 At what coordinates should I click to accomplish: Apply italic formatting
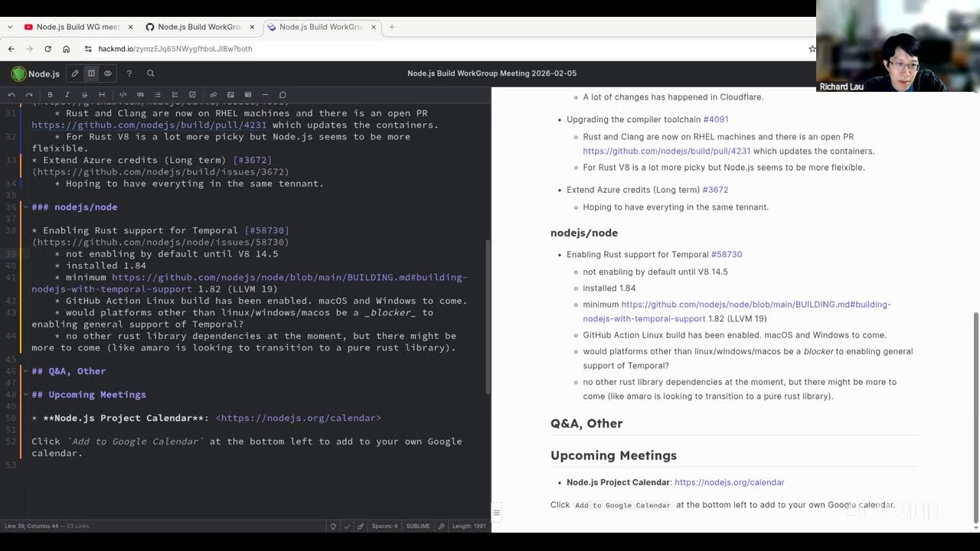click(67, 95)
